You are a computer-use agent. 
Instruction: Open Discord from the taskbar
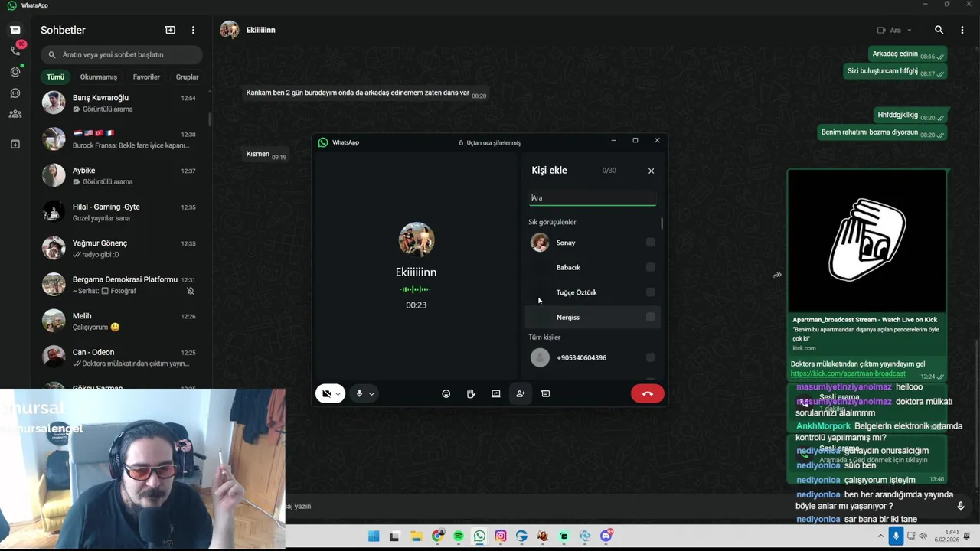pos(606,536)
